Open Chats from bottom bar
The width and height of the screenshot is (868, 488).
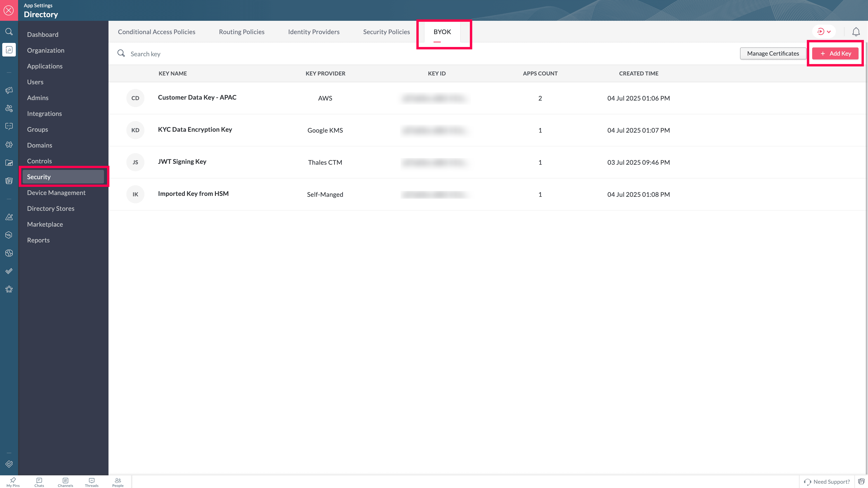point(39,482)
